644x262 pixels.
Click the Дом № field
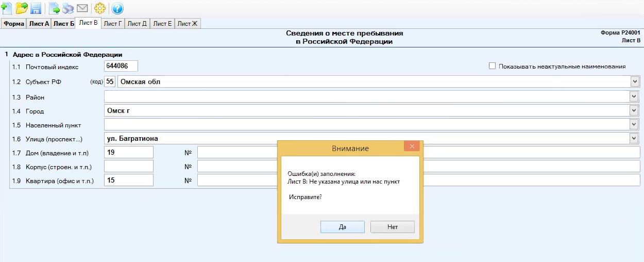(x=419, y=152)
